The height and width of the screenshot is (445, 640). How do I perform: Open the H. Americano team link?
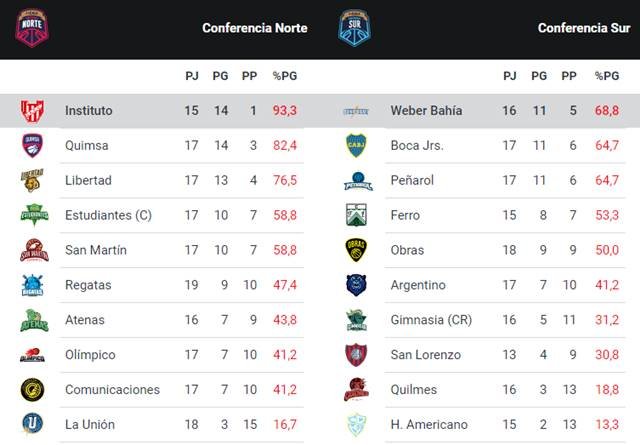429,424
